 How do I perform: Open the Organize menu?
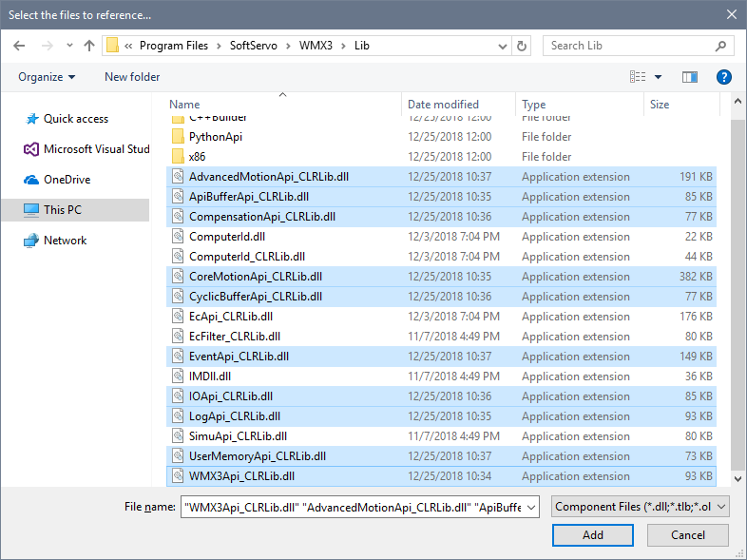click(47, 77)
